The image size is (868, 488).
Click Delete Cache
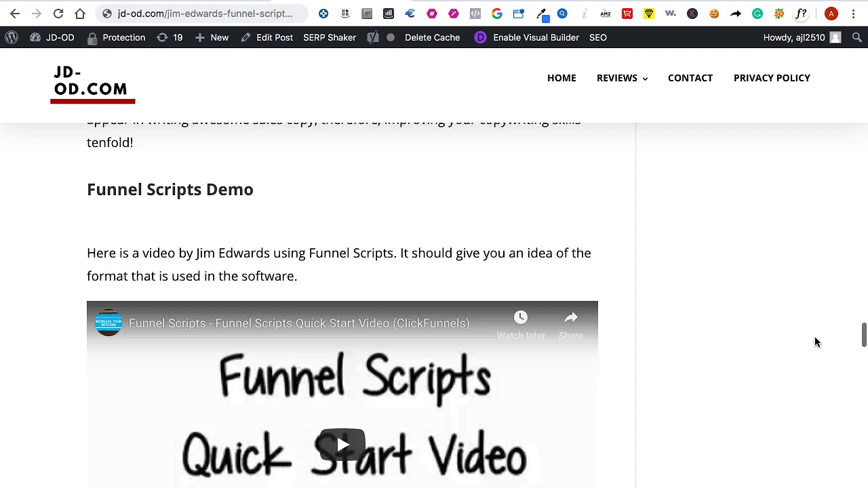pos(432,37)
